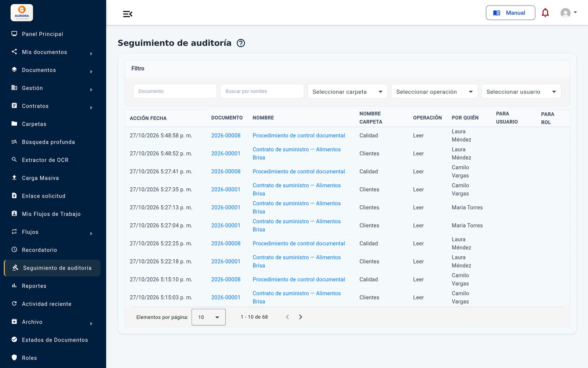Click the Aurora logo

[22, 13]
